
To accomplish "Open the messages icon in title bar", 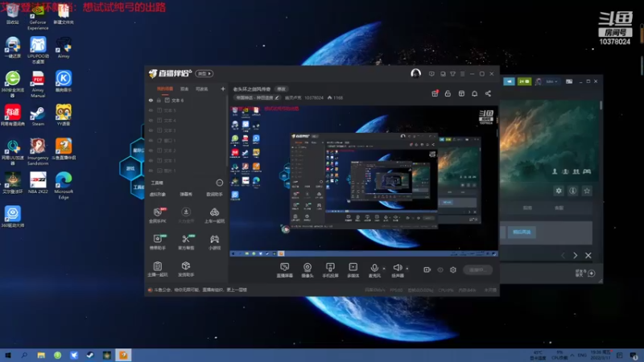I will tap(431, 74).
